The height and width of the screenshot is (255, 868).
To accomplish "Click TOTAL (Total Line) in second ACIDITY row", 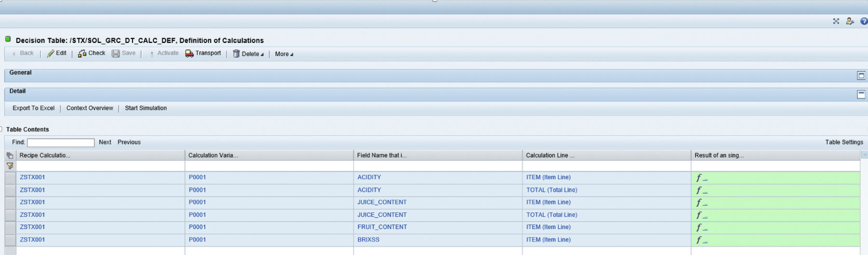I will pyautogui.click(x=552, y=190).
